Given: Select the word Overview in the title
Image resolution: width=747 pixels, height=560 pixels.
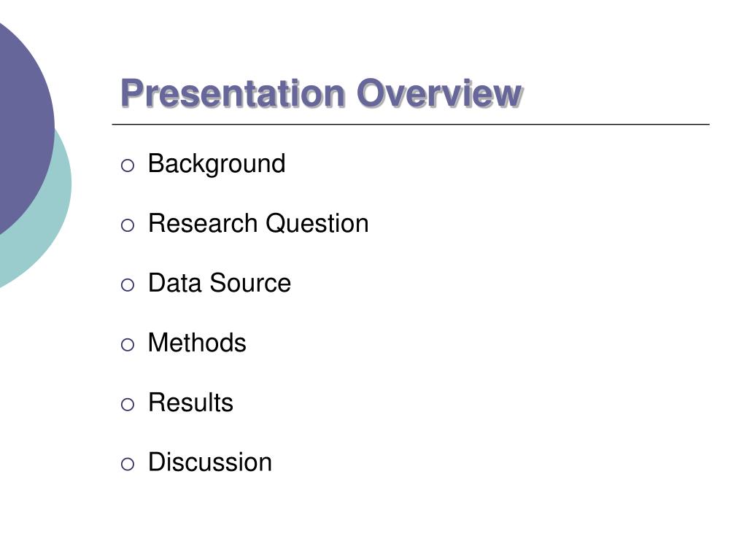Looking at the screenshot, I should (x=439, y=94).
